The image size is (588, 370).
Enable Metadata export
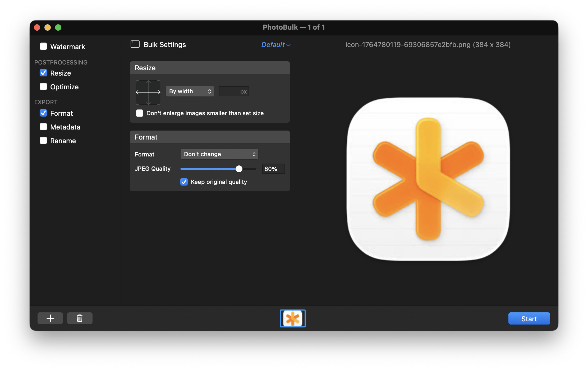[43, 127]
